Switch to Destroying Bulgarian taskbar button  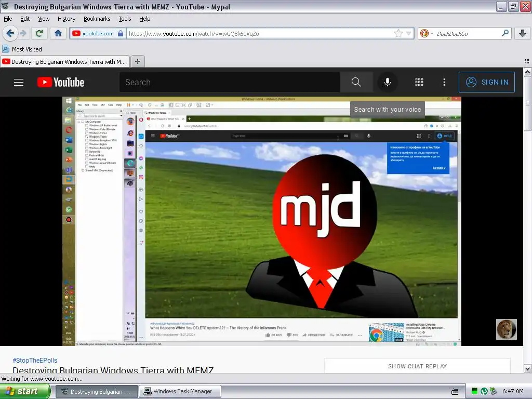coord(97,392)
